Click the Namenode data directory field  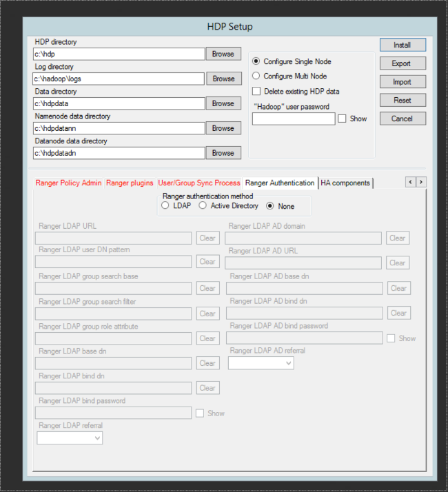[x=119, y=128]
